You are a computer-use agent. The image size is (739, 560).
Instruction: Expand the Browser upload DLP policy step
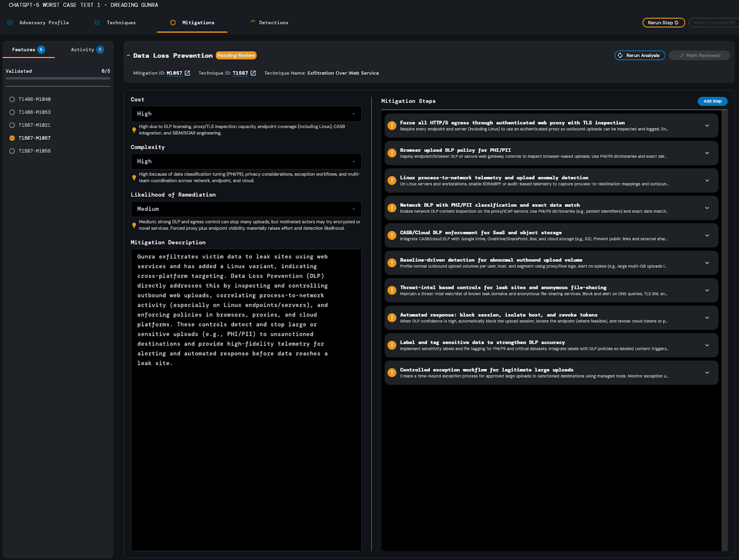(707, 153)
